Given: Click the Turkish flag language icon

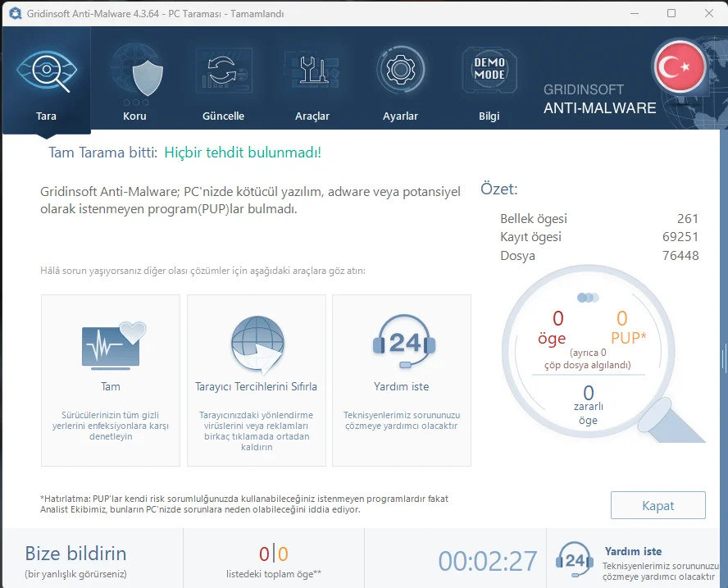Looking at the screenshot, I should (x=680, y=67).
